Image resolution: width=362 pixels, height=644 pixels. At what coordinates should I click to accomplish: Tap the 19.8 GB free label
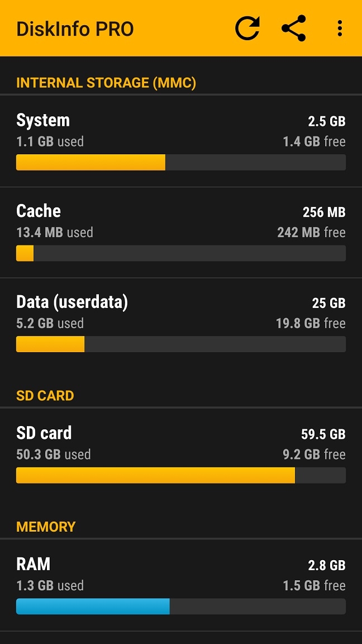pyautogui.click(x=311, y=324)
